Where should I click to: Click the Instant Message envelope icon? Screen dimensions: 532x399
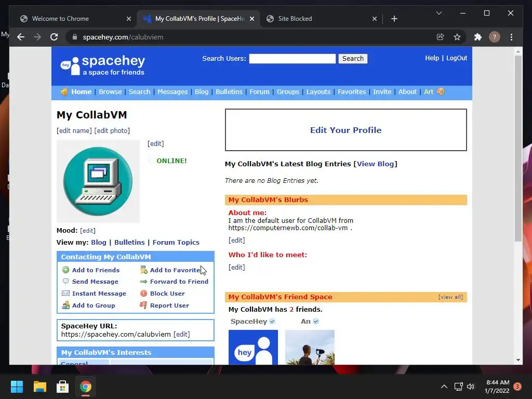click(66, 294)
